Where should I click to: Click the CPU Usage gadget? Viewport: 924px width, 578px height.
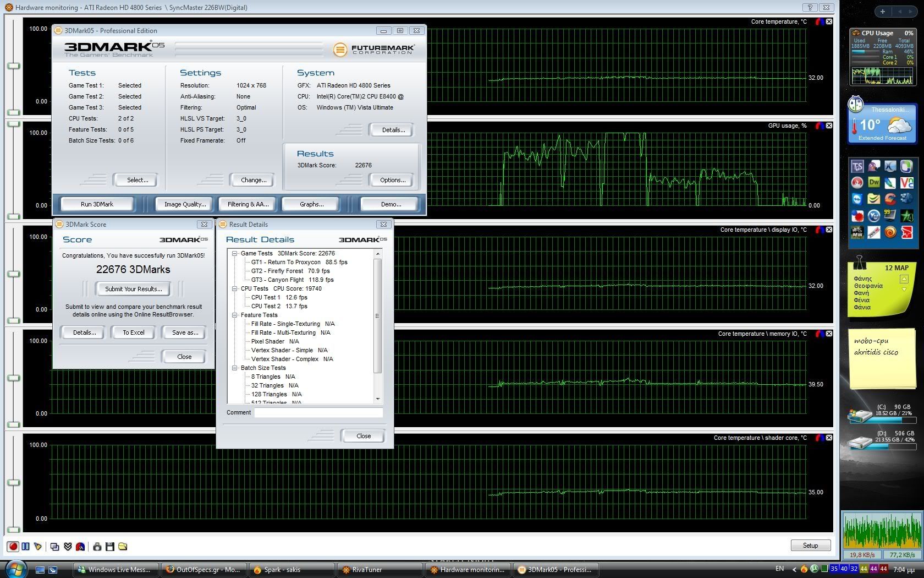(x=882, y=57)
